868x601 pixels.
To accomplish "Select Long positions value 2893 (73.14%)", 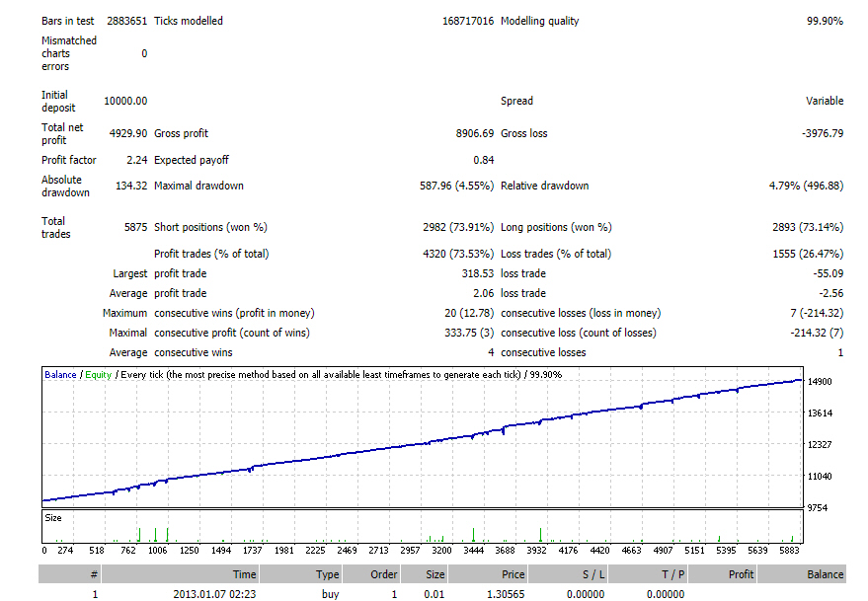I will tap(808, 227).
